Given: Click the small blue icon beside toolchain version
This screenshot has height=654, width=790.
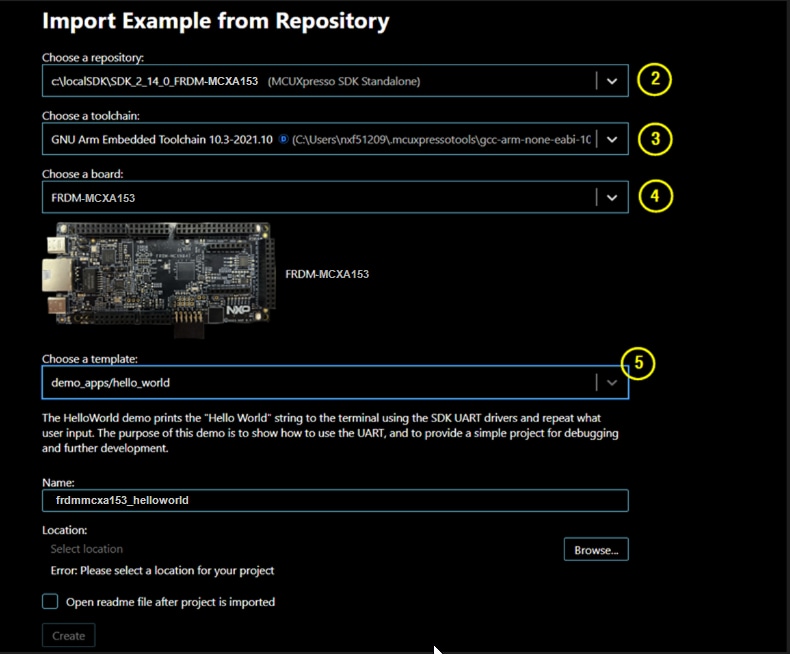Looking at the screenshot, I should (x=283, y=140).
